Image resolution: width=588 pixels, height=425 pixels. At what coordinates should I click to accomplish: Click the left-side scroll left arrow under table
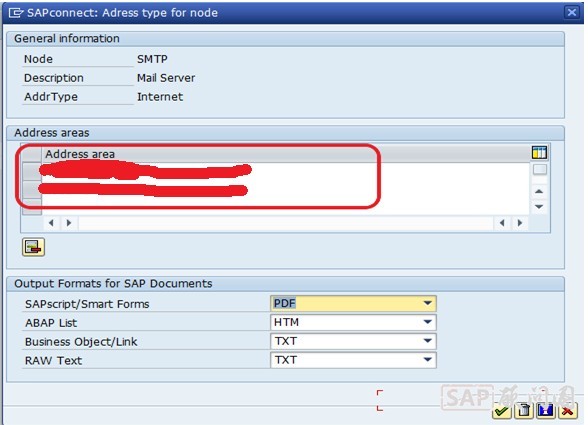(51, 223)
